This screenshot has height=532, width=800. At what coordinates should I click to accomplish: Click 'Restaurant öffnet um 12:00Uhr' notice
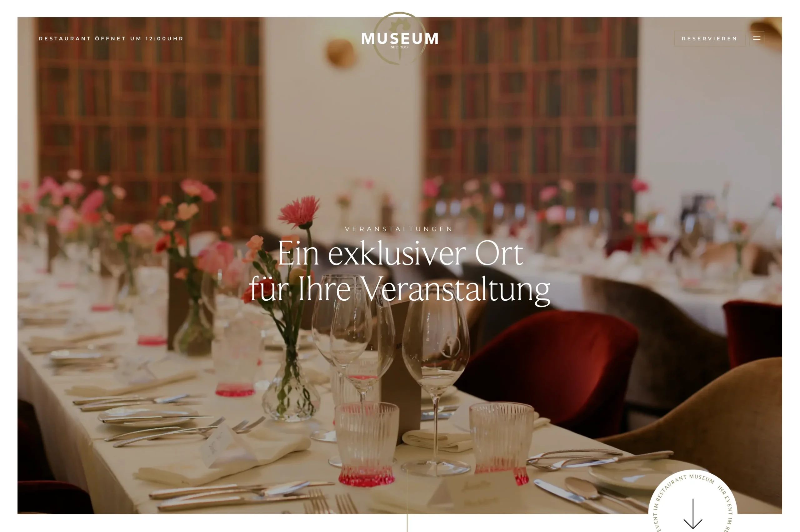tap(111, 39)
